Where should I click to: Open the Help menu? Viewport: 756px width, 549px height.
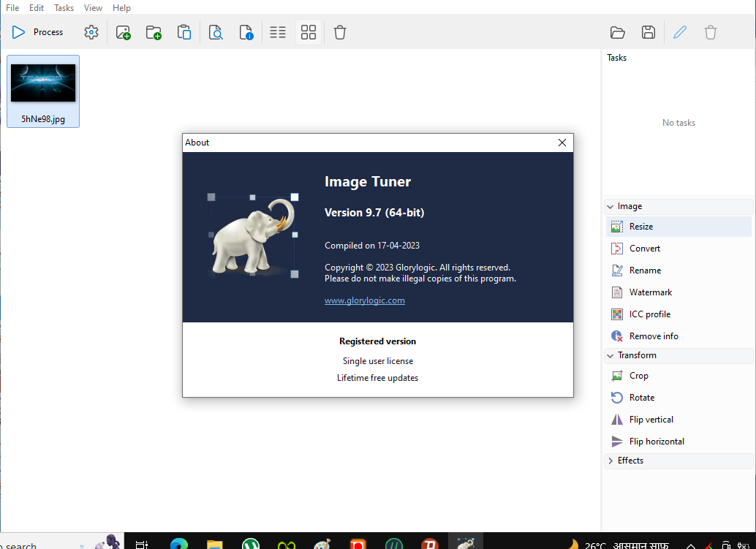(121, 8)
